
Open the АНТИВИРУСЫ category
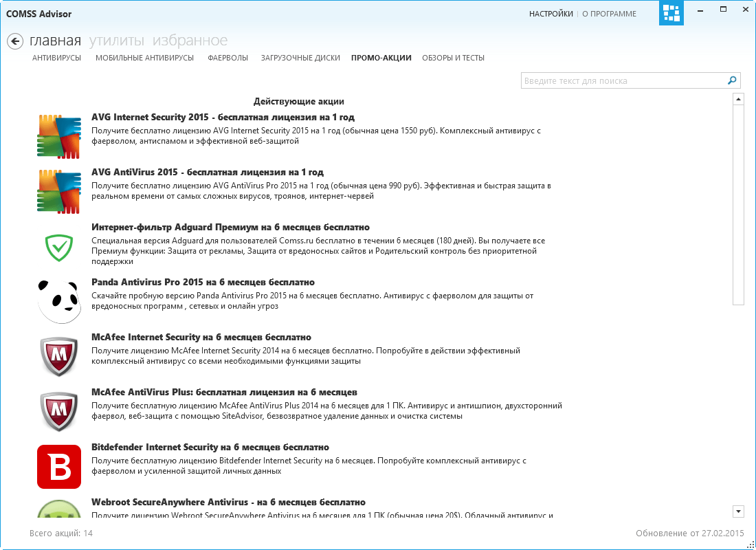56,58
